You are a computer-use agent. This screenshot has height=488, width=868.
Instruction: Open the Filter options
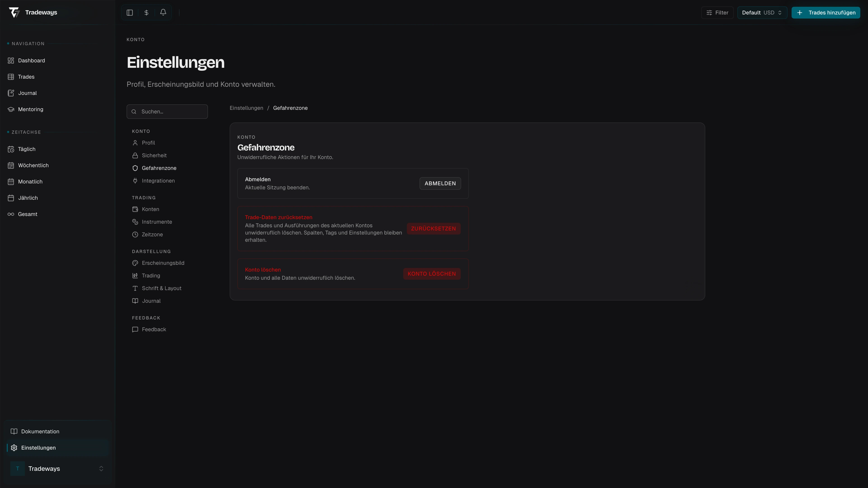pyautogui.click(x=717, y=12)
